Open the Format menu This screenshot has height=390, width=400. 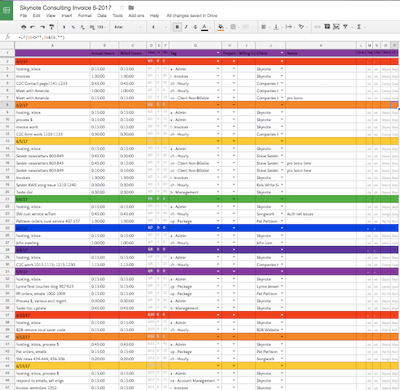pos(85,16)
